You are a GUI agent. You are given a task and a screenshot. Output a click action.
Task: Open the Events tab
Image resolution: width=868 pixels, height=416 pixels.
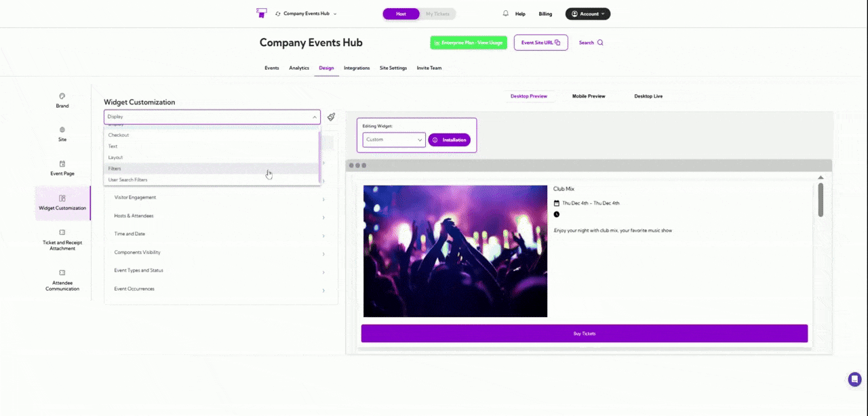click(x=272, y=68)
